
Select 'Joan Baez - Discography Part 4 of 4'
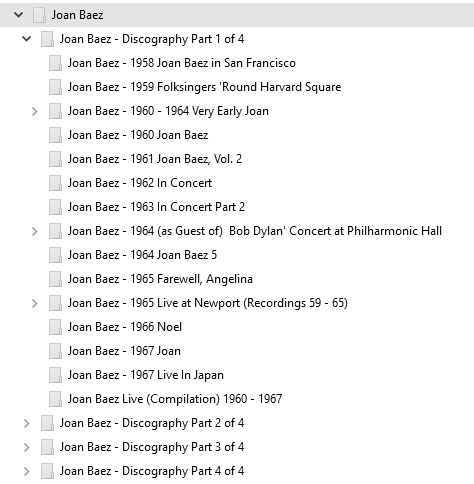click(x=152, y=471)
